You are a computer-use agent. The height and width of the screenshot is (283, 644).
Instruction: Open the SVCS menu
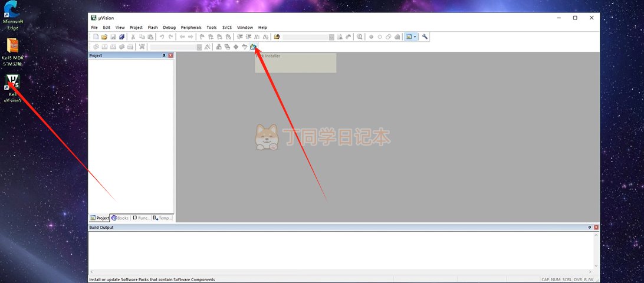coord(227,28)
